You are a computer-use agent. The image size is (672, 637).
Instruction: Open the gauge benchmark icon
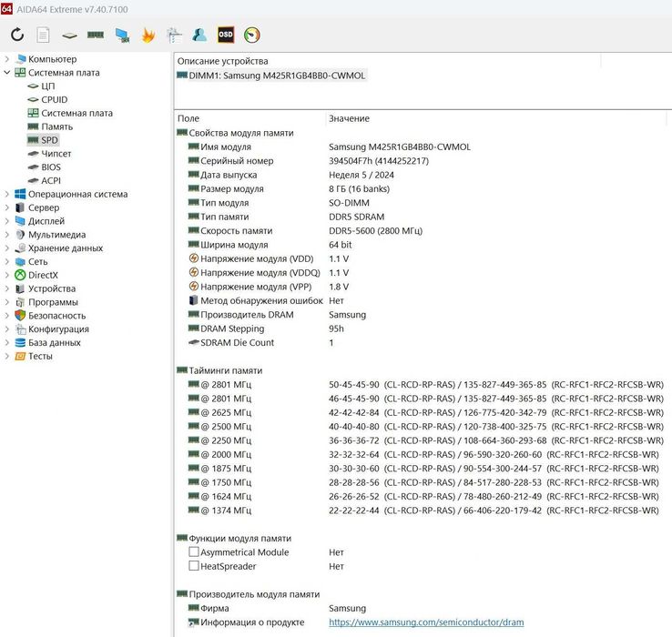[x=252, y=35]
